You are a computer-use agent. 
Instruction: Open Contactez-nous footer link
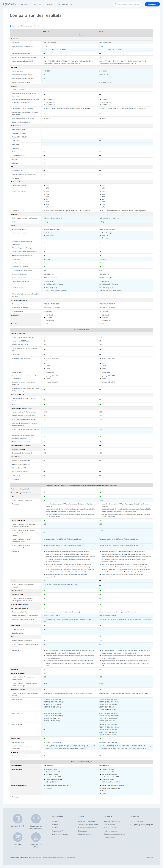pyautogui.click(x=110, y=837)
